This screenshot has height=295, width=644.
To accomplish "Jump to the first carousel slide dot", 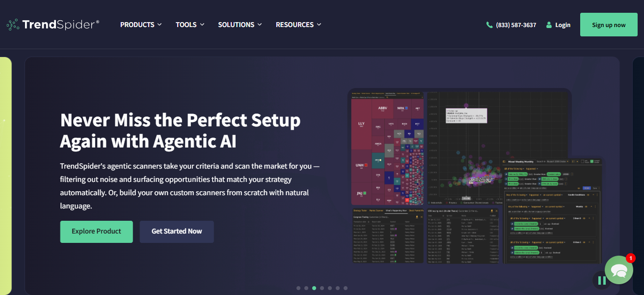I will click(298, 288).
